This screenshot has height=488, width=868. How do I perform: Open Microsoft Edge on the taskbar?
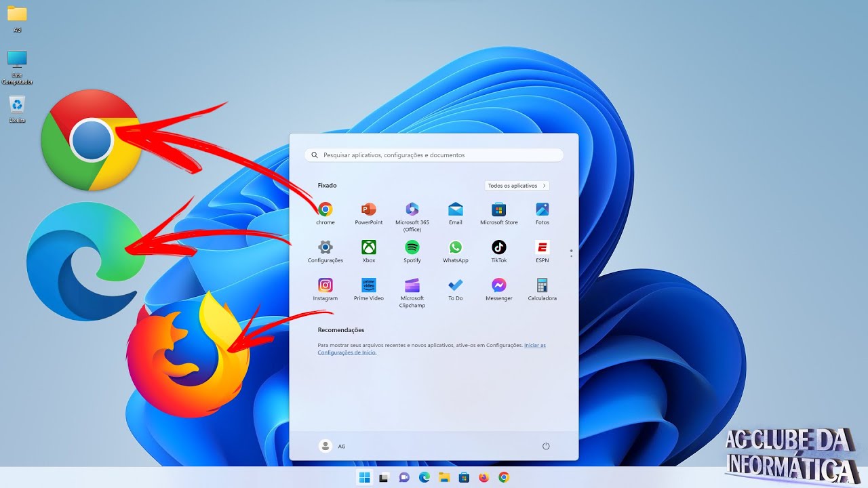coord(425,477)
